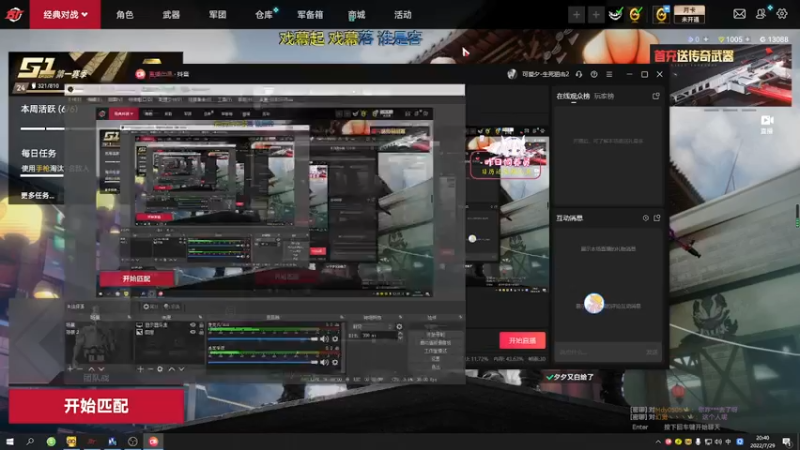
Task: Click the second empty plus slot in top bar
Action: click(595, 15)
